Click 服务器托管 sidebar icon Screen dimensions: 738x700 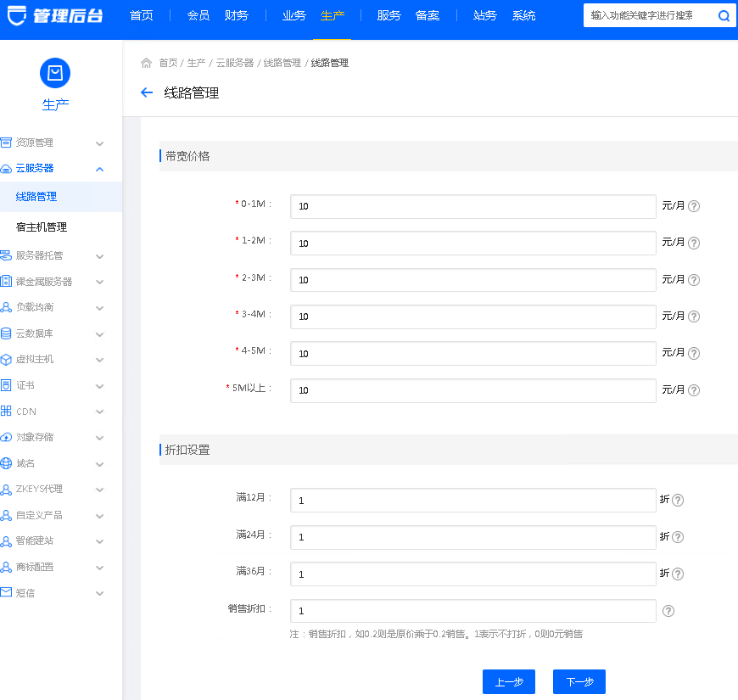pyautogui.click(x=6, y=255)
